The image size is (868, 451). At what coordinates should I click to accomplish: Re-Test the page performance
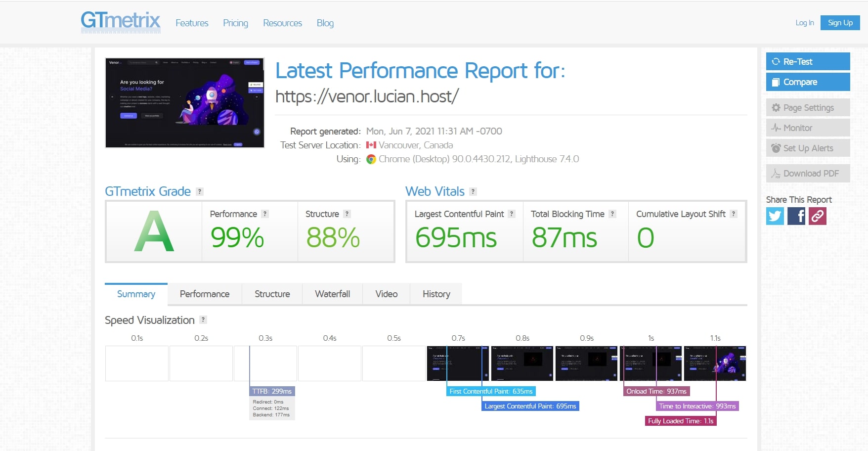coord(808,61)
